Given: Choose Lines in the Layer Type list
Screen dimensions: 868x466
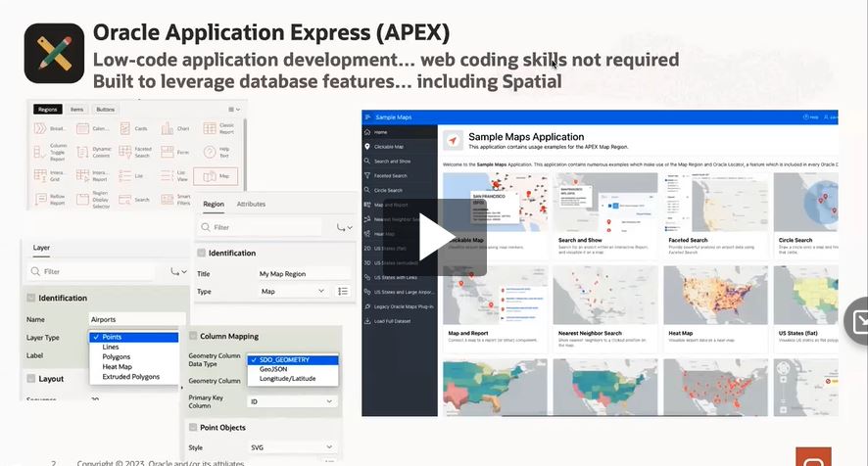Looking at the screenshot, I should (x=134, y=347).
